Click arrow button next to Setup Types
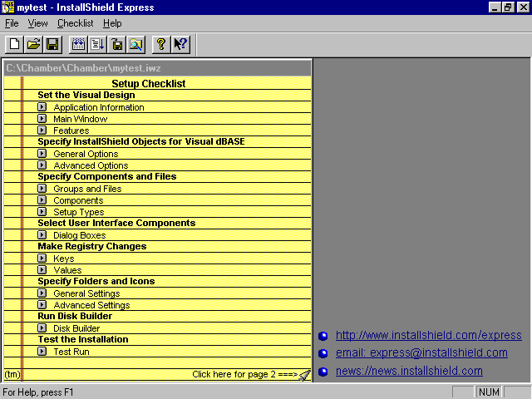This screenshot has height=399, width=532. [x=42, y=211]
